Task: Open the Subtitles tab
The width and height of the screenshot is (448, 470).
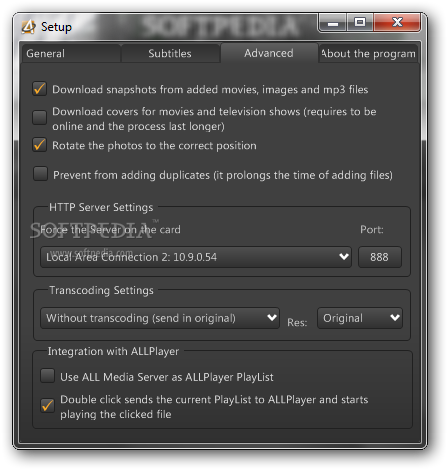Action: point(170,53)
